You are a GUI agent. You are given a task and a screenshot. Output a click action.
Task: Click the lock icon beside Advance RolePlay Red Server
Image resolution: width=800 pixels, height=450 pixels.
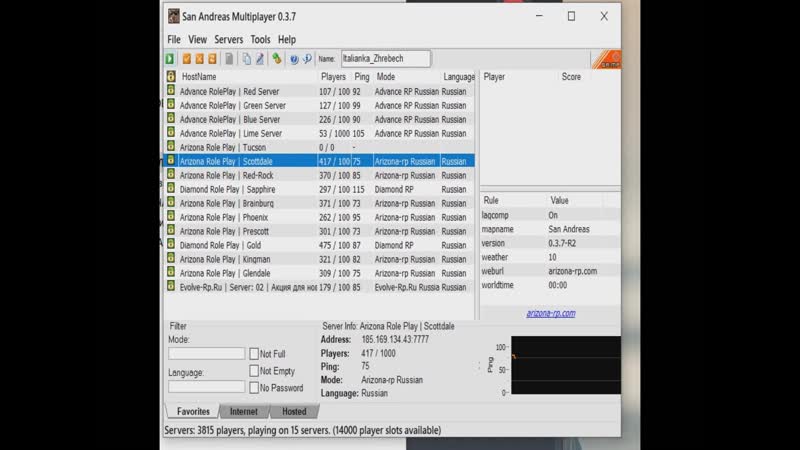(171, 91)
